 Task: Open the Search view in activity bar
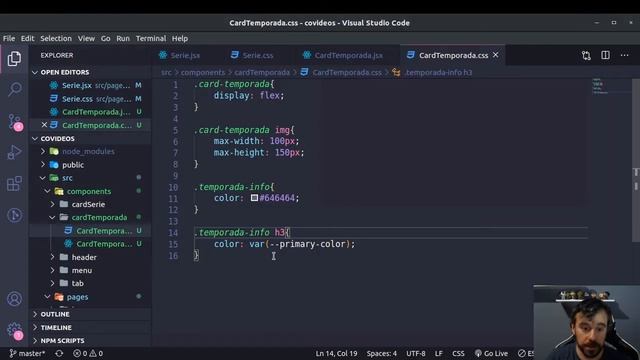point(14,89)
